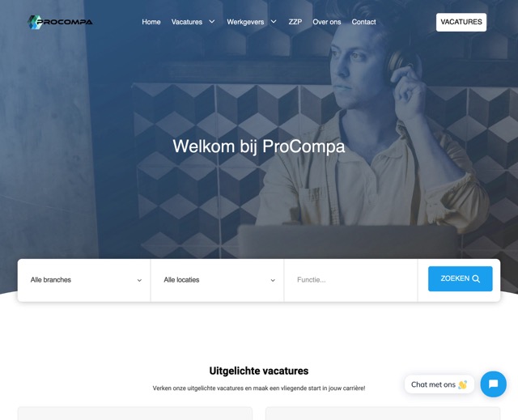Click the white VACATURES button
This screenshot has width=518, height=420.
pos(461,22)
